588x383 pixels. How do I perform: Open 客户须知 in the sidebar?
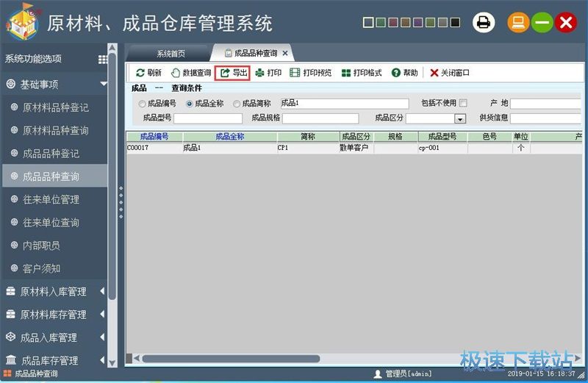[x=55, y=268]
